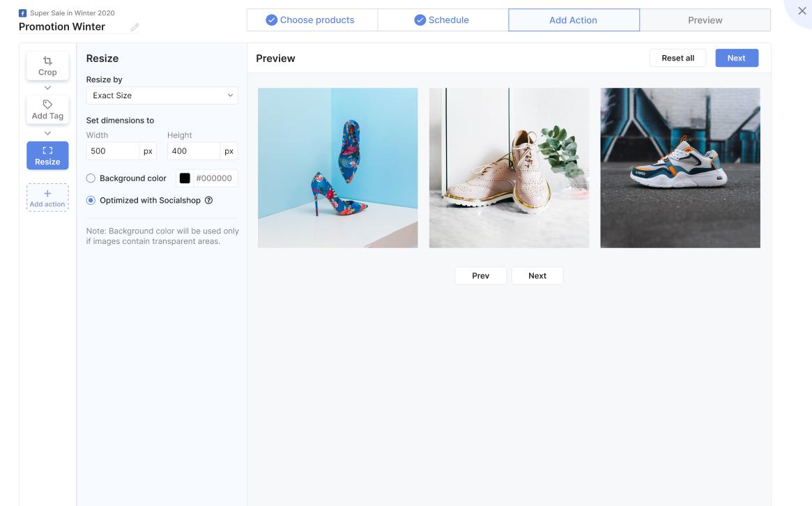Click the Add action plus button
812x506 pixels.
(x=47, y=197)
